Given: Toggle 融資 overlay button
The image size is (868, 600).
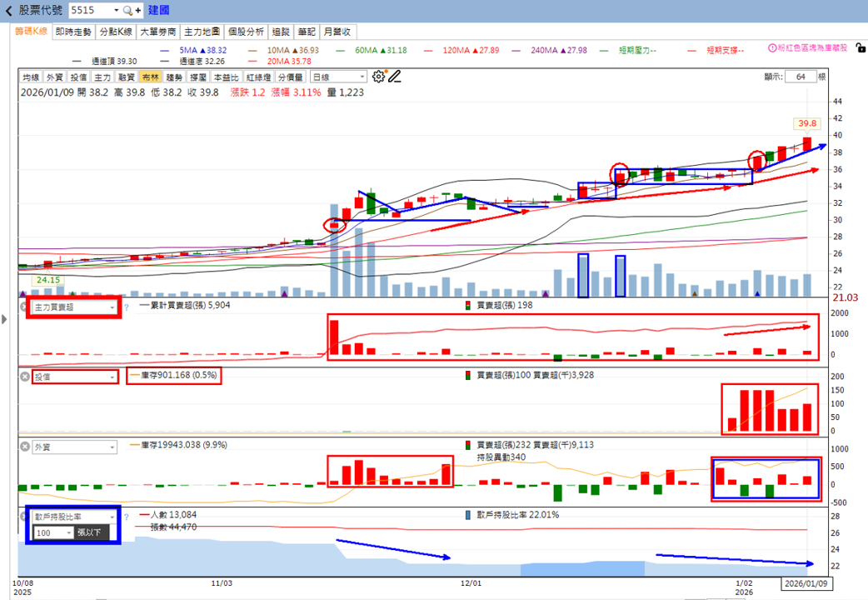Looking at the screenshot, I should 127,77.
